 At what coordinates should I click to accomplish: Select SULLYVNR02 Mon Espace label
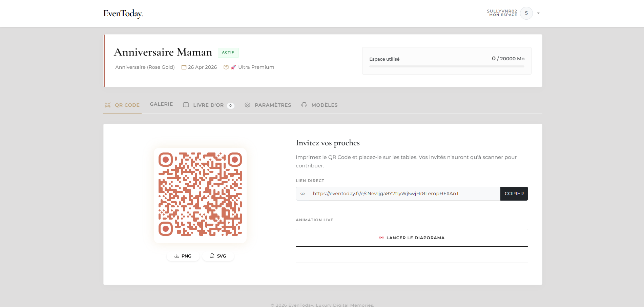coord(502,13)
